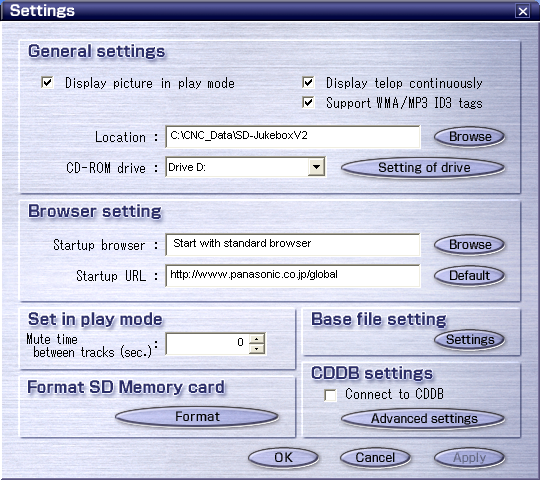The height and width of the screenshot is (480, 540).
Task: Decrease mute time with down arrow
Action: tap(257, 349)
